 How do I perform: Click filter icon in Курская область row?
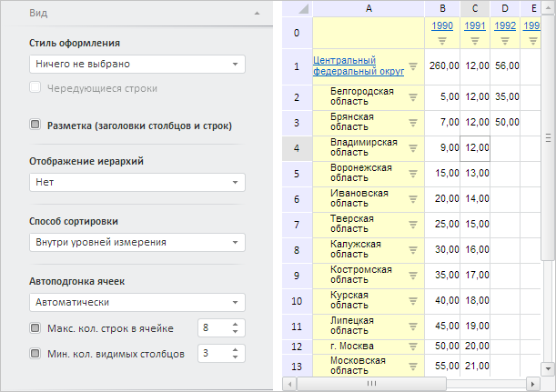(x=413, y=301)
